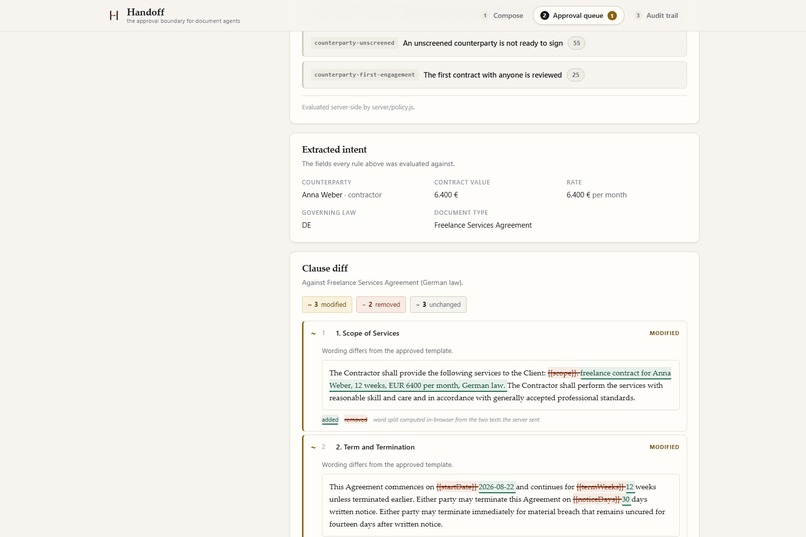Filter by 2 removed chip
Screen dimensions: 806x537
381,305
